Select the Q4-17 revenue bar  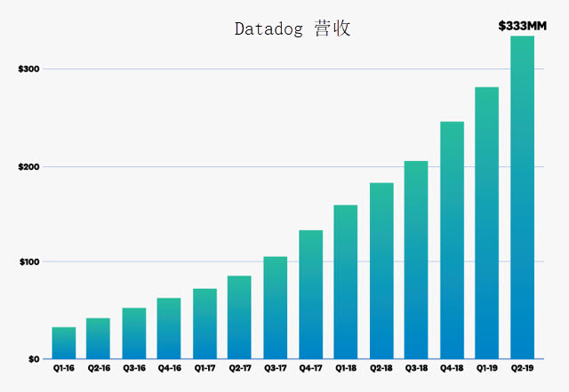[x=311, y=294]
